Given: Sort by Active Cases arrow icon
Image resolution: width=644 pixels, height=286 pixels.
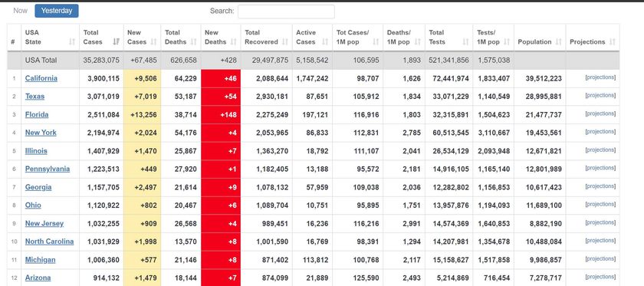Looking at the screenshot, I should [325, 42].
